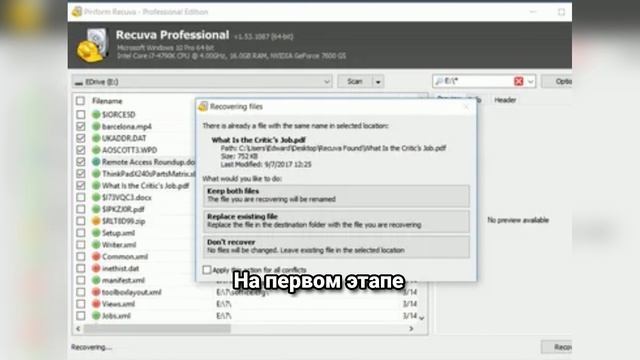Check the $IORCESD file checkbox
Viewport: 640px width, 360px height.
pyautogui.click(x=81, y=114)
